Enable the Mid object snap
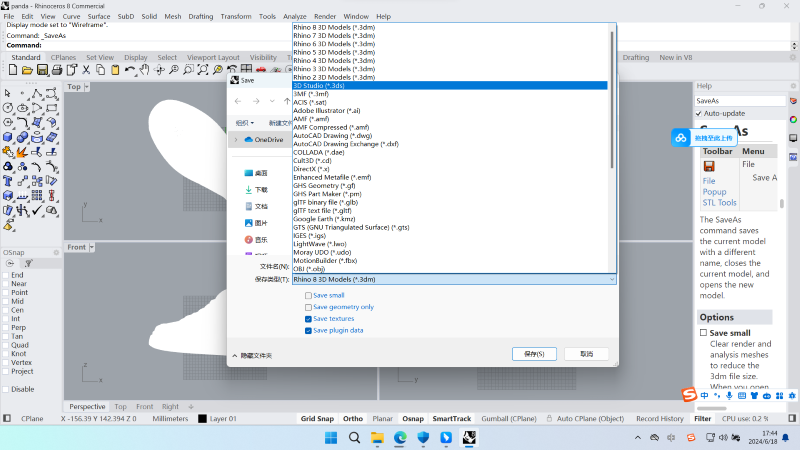Image resolution: width=800 pixels, height=450 pixels. click(6, 302)
